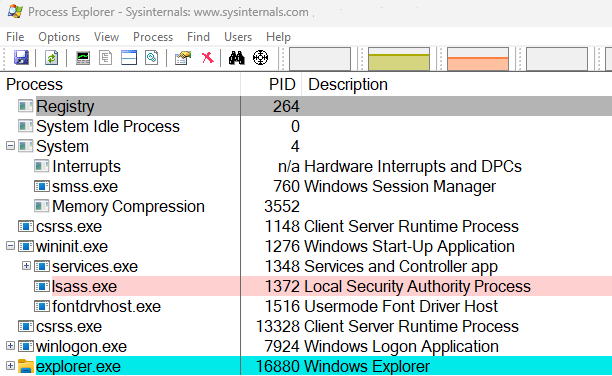Click the Memory Compression process icon

[x=41, y=206]
